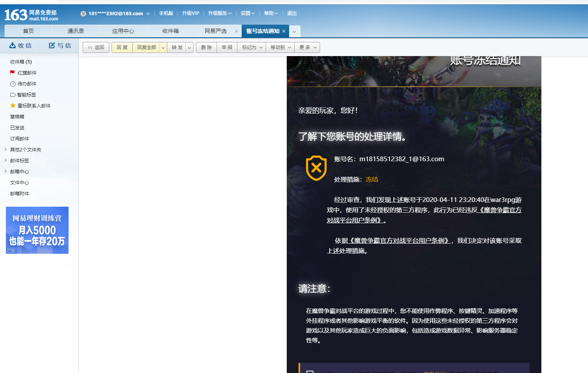Image resolution: width=588 pixels, height=373 pixels.
Task: Click the star icon for 星标联系人邮件
Action: pos(13,106)
